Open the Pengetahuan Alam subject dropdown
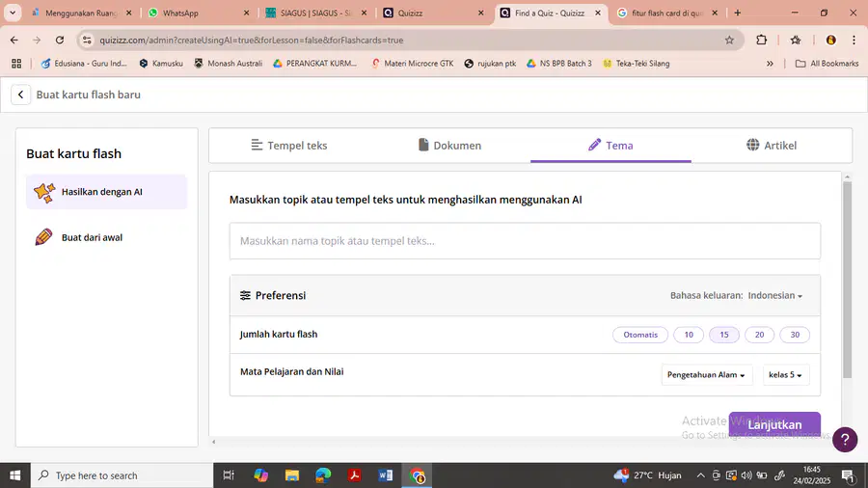This screenshot has height=488, width=868. [x=706, y=374]
